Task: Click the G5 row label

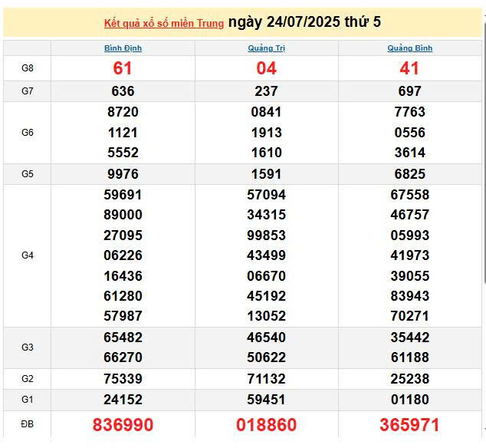Action: click(x=28, y=173)
